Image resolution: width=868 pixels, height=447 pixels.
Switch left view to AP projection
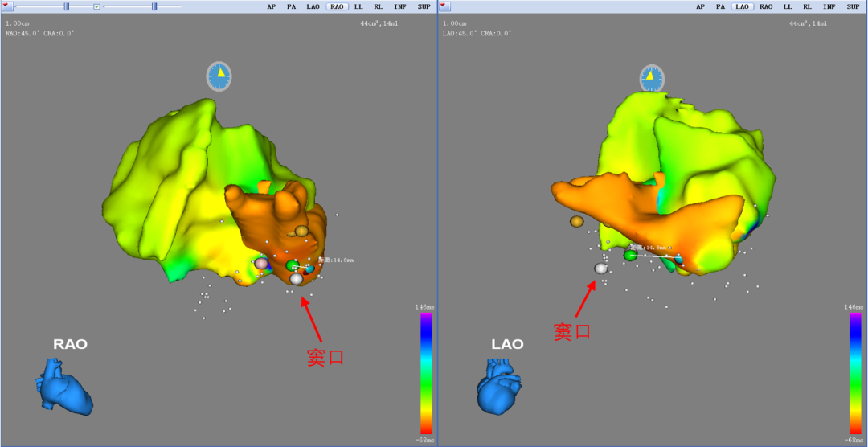pos(273,6)
